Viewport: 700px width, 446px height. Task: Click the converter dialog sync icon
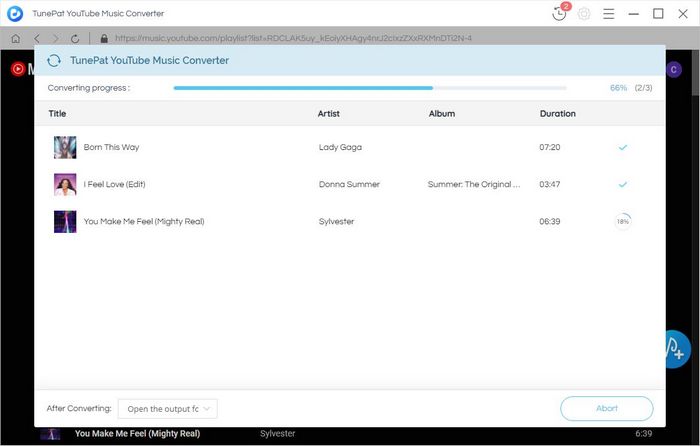pos(54,60)
